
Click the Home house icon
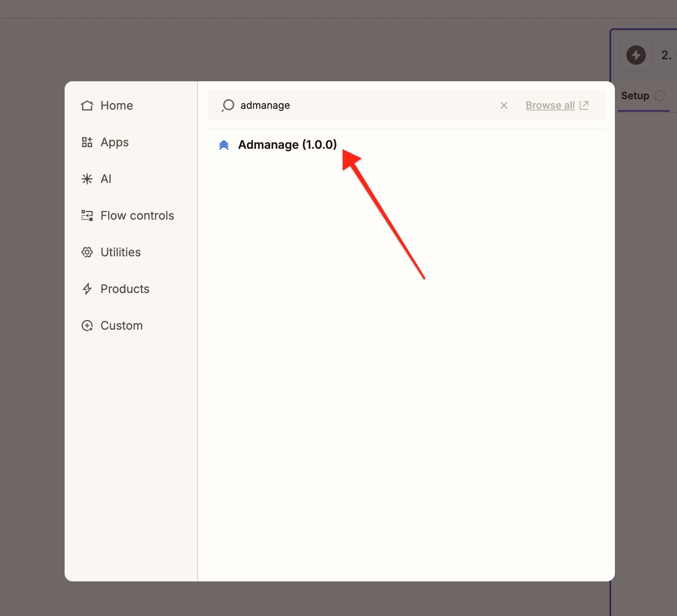point(87,105)
